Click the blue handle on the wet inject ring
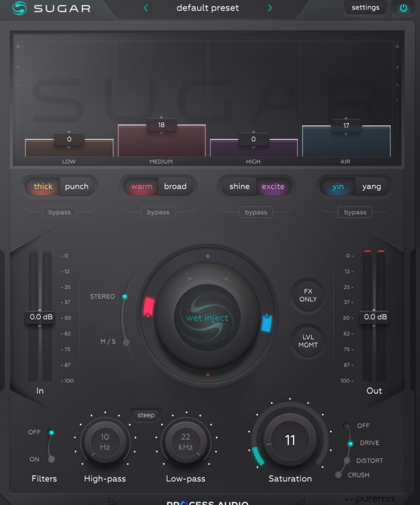The height and width of the screenshot is (505, 420). point(266,323)
